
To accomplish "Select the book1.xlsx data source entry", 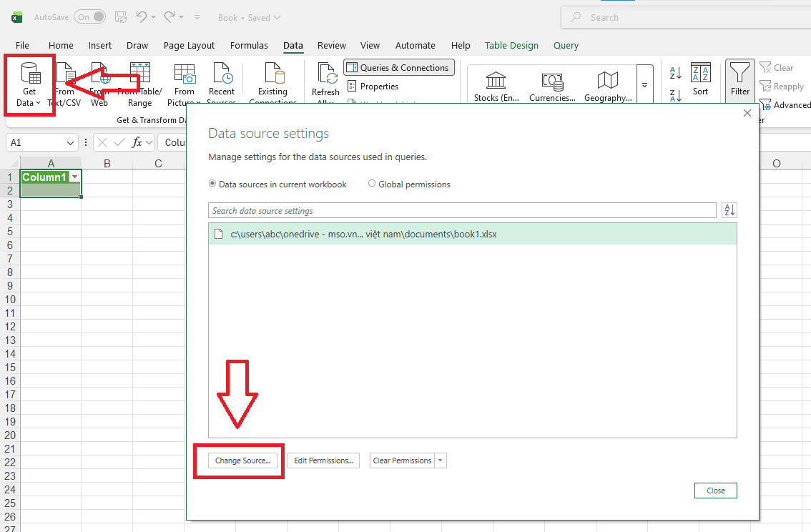I will (472, 235).
